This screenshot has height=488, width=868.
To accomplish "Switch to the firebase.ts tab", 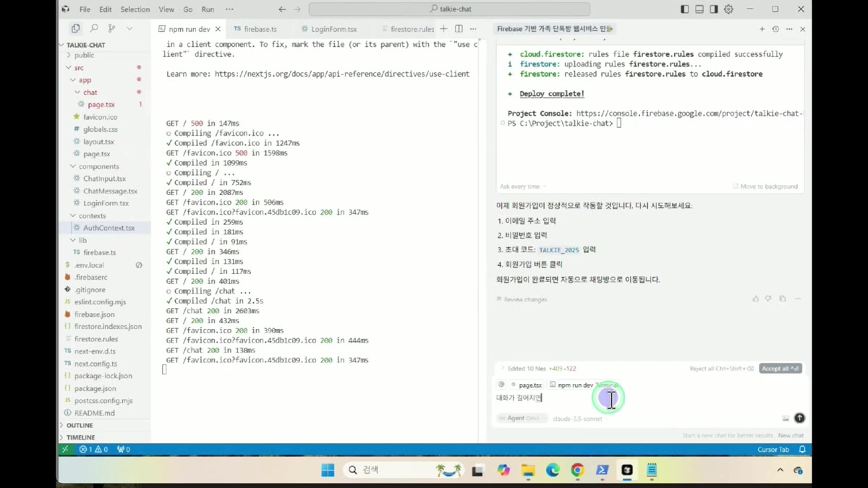I will point(255,29).
